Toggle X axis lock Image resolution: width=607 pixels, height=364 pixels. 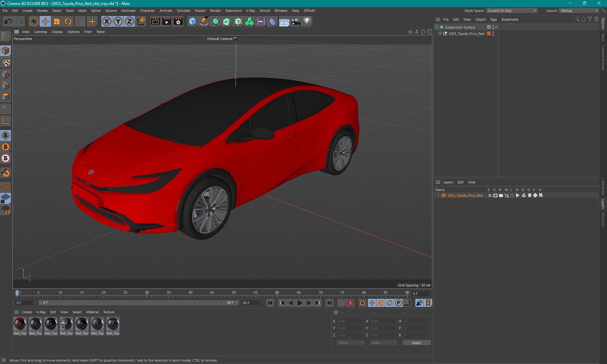[x=107, y=22]
